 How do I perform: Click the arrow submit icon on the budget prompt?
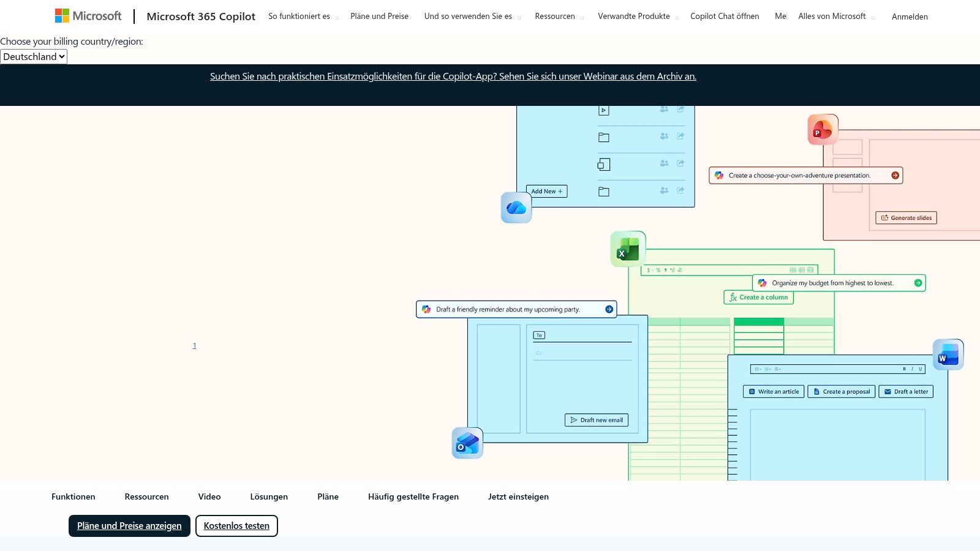pos(917,283)
